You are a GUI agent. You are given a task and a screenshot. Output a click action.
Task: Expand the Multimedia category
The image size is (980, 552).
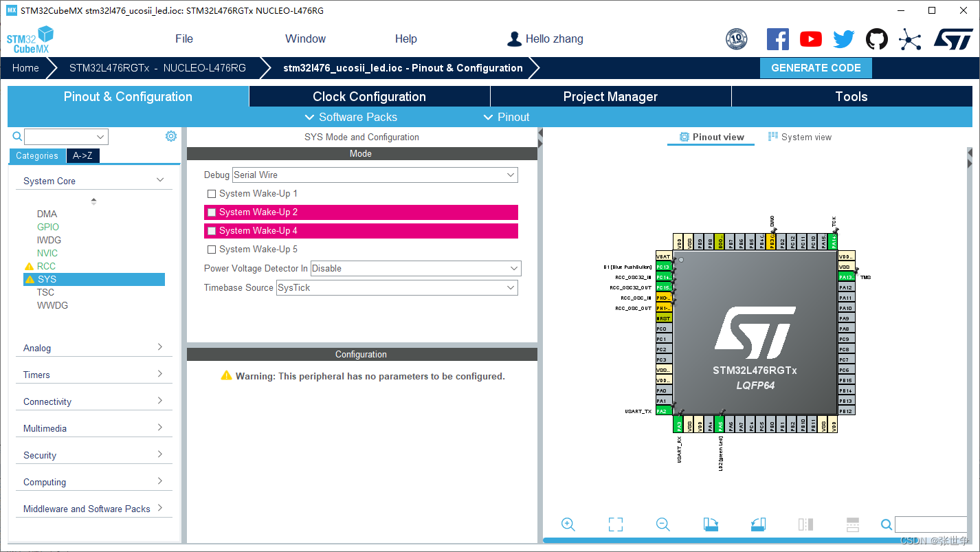click(x=94, y=428)
